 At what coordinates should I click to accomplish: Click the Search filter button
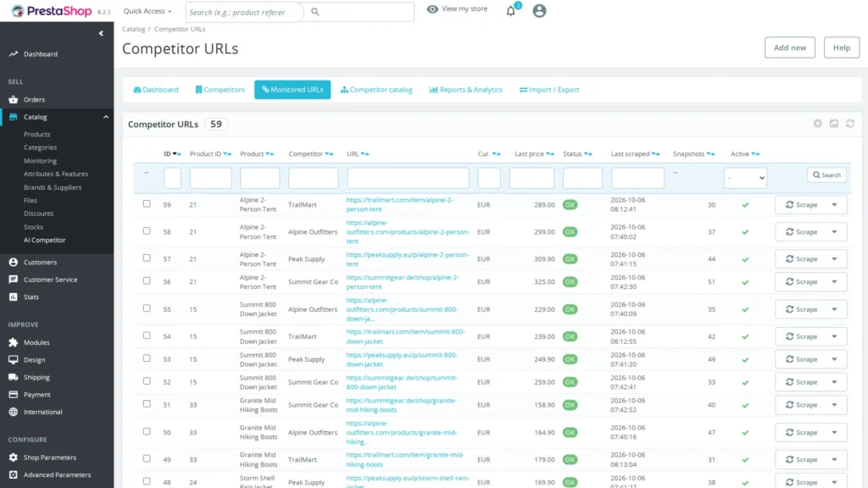click(x=826, y=175)
